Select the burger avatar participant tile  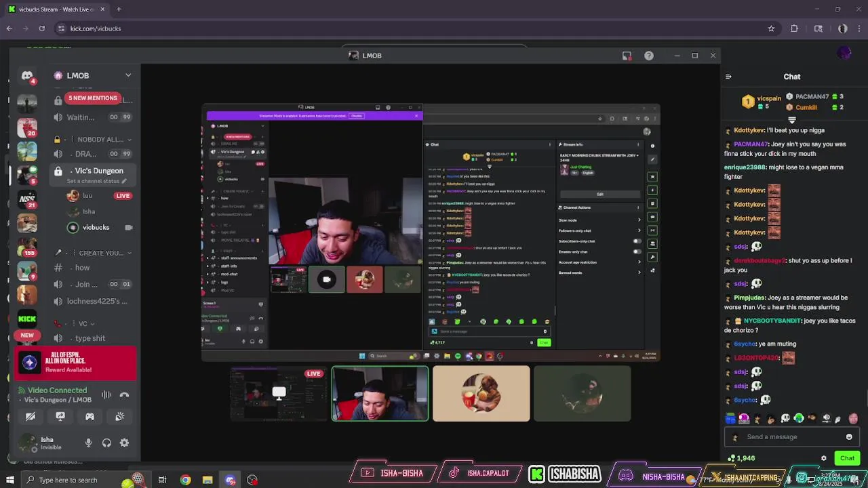(x=481, y=393)
